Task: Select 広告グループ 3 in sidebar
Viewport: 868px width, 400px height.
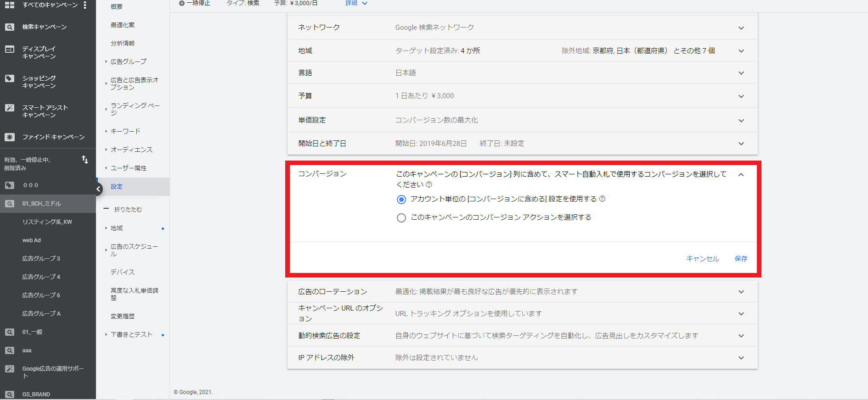Action: pos(41,259)
